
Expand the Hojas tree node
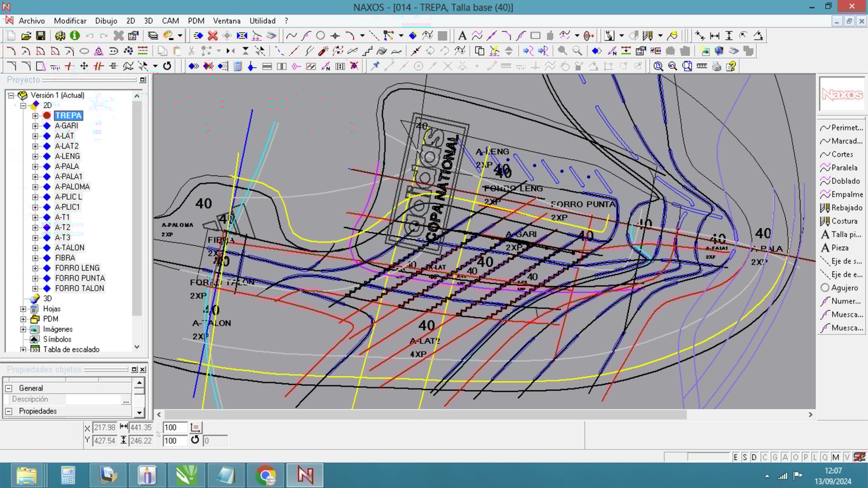click(x=23, y=309)
